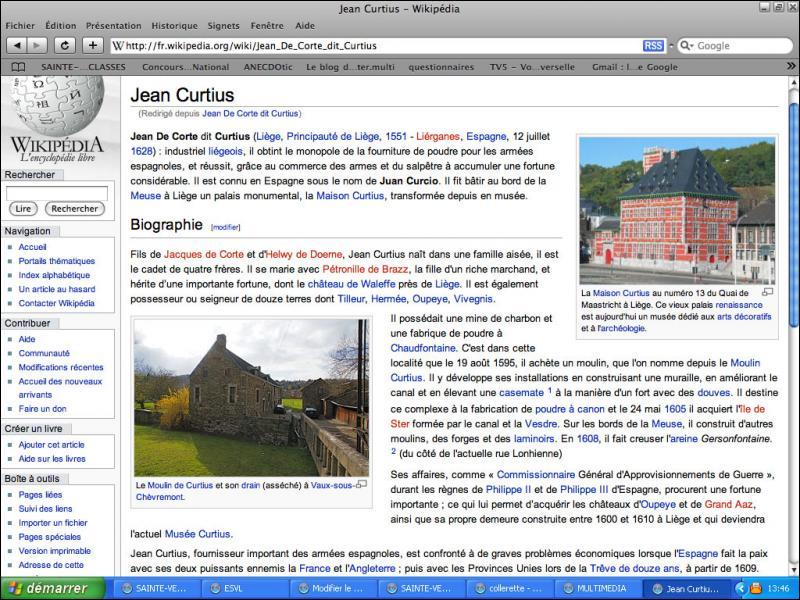The height and width of the screenshot is (600, 800).
Task: Enlarge Moulin de Curtius image via magnify icon
Action: point(361,484)
